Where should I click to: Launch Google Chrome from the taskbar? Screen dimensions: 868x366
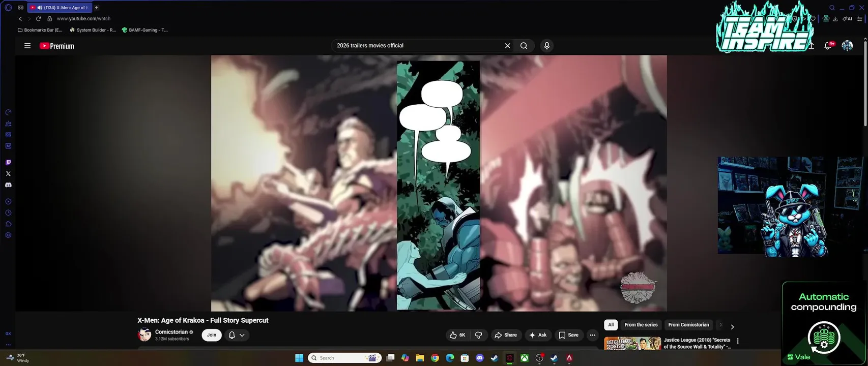point(435,358)
